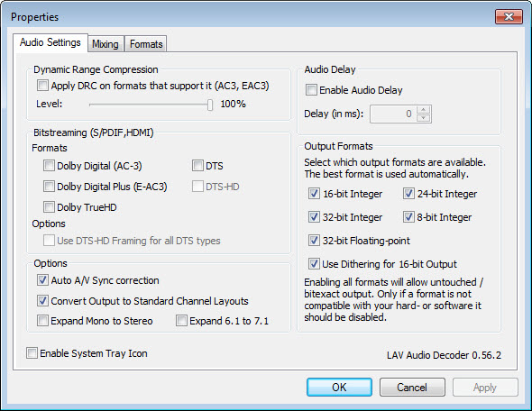This screenshot has width=532, height=411.
Task: Uncheck Auto A/V Sync correction
Action: [42, 280]
